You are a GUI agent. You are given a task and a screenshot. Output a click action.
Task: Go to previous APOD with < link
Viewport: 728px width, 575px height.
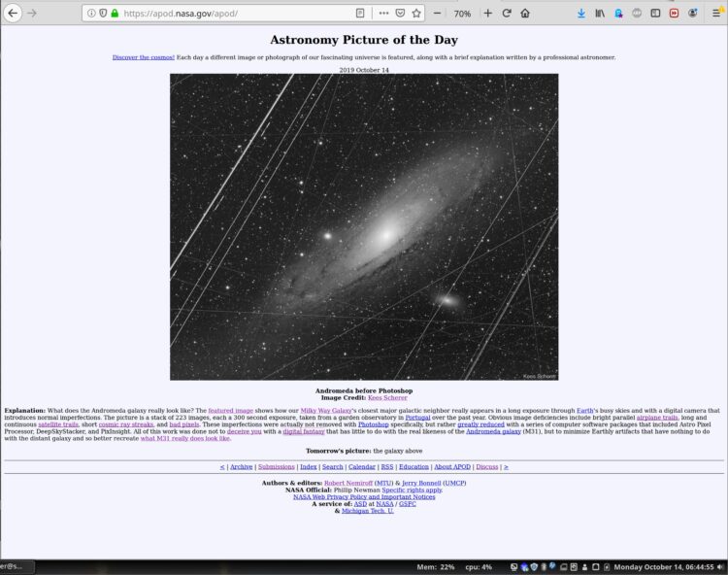click(222, 467)
